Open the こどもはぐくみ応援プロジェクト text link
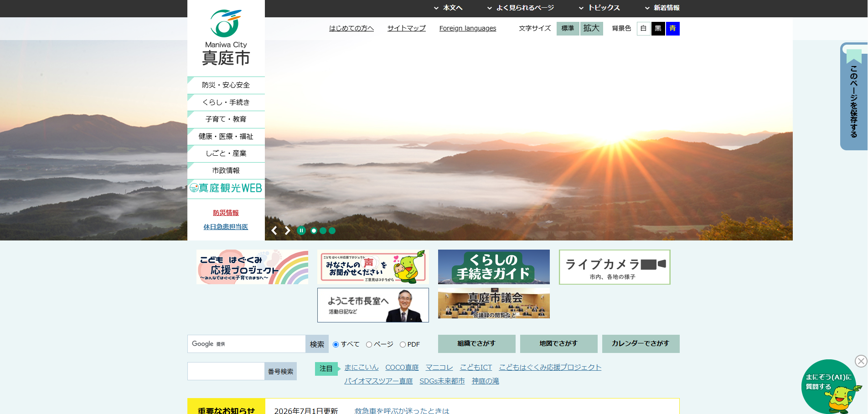This screenshot has height=414, width=868. pyautogui.click(x=550, y=368)
